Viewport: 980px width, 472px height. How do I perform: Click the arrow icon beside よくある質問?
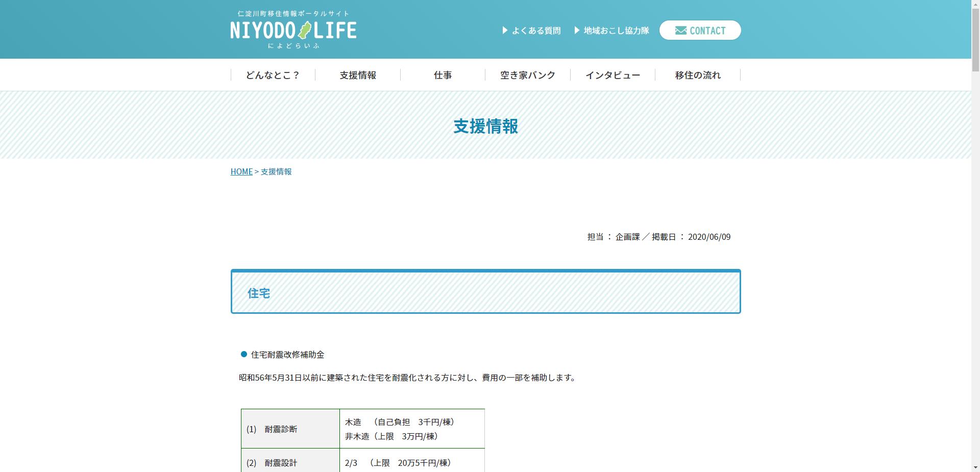click(505, 30)
